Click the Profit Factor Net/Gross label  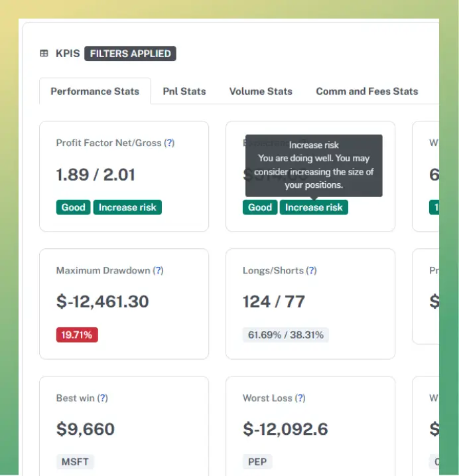point(109,143)
